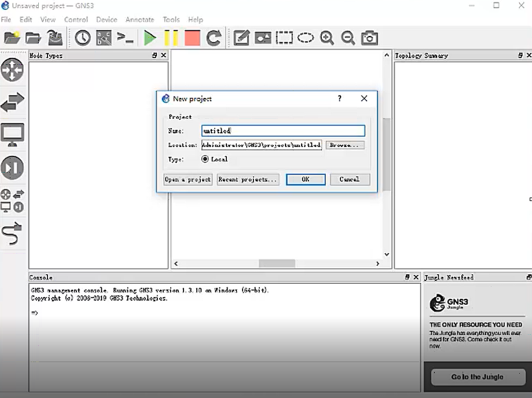Click the project Name input field
532x398 pixels.
(x=283, y=131)
